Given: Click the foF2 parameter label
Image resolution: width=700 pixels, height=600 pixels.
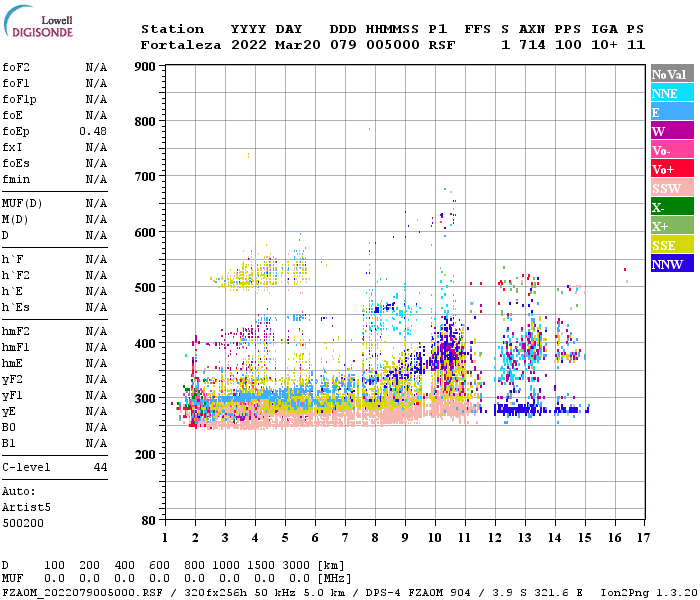Looking at the screenshot, I should [x=16, y=67].
